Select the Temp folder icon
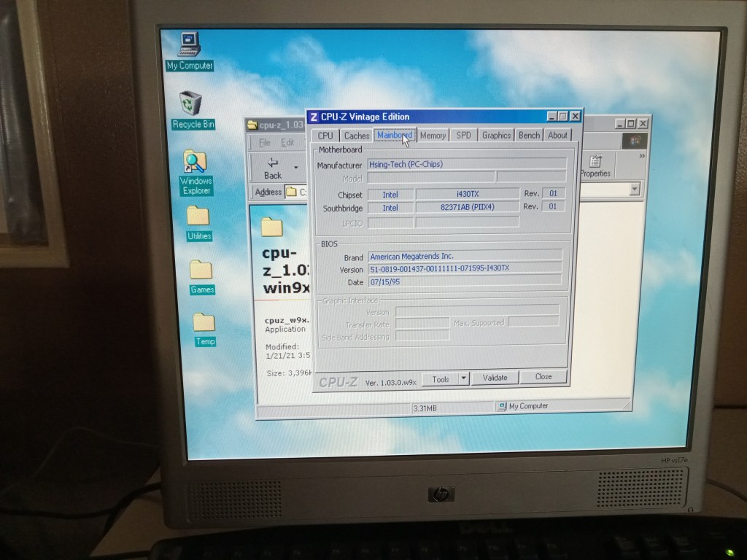This screenshot has width=747, height=560. (x=204, y=322)
